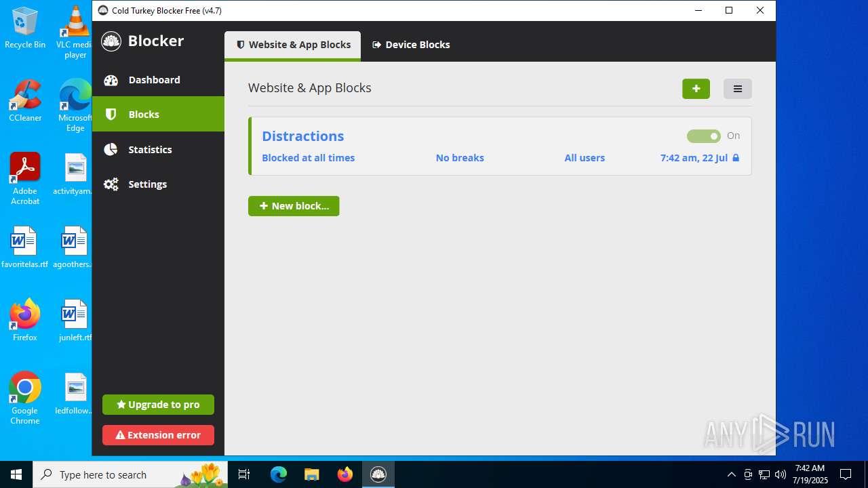The height and width of the screenshot is (488, 868).
Task: Click the volume tray icon
Action: point(781,474)
